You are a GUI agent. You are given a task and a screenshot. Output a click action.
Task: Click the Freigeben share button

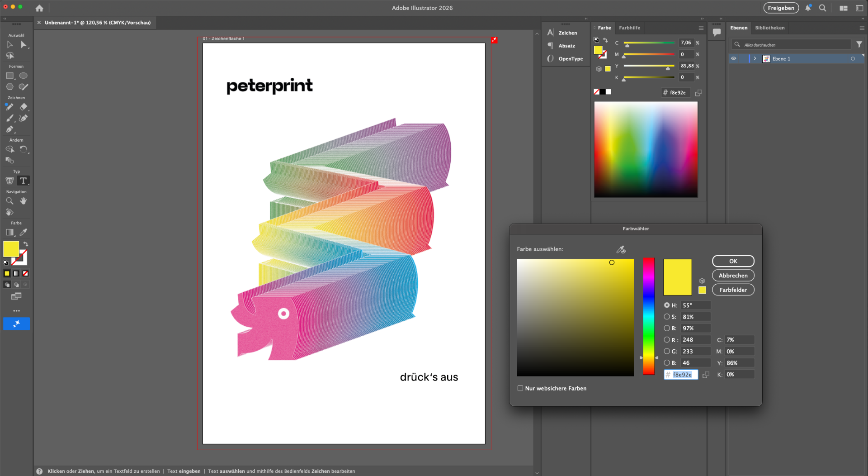tap(781, 8)
